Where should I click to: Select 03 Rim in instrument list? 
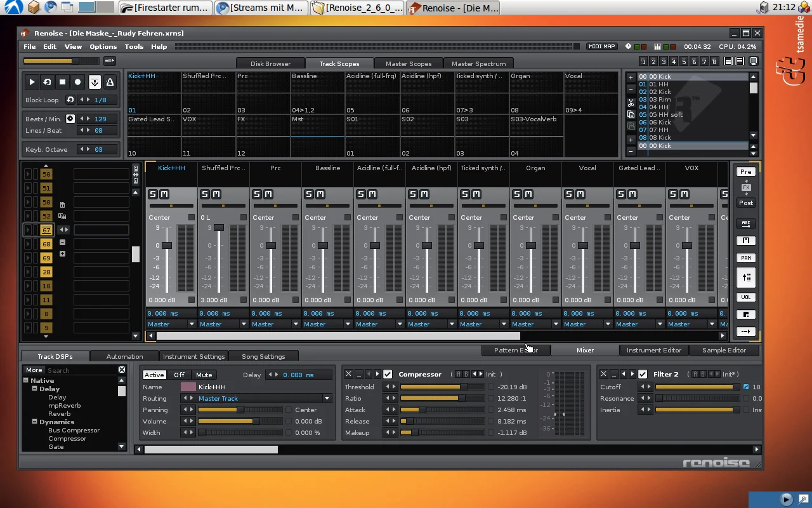point(660,100)
